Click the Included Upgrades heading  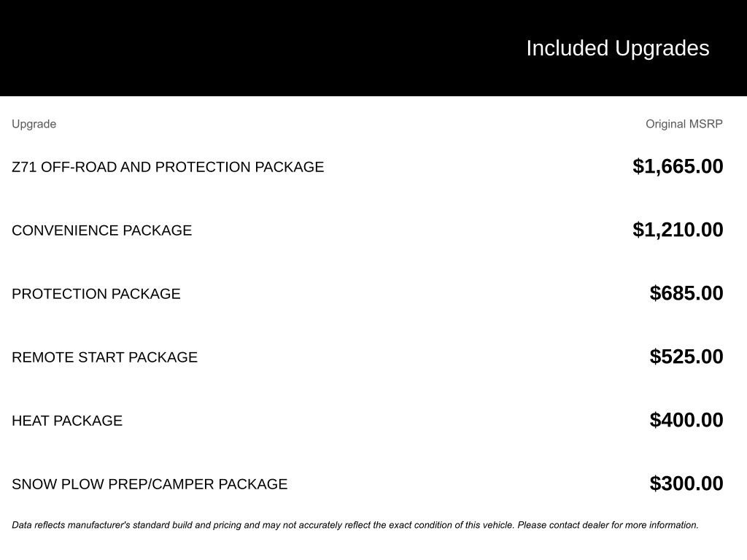coord(617,48)
